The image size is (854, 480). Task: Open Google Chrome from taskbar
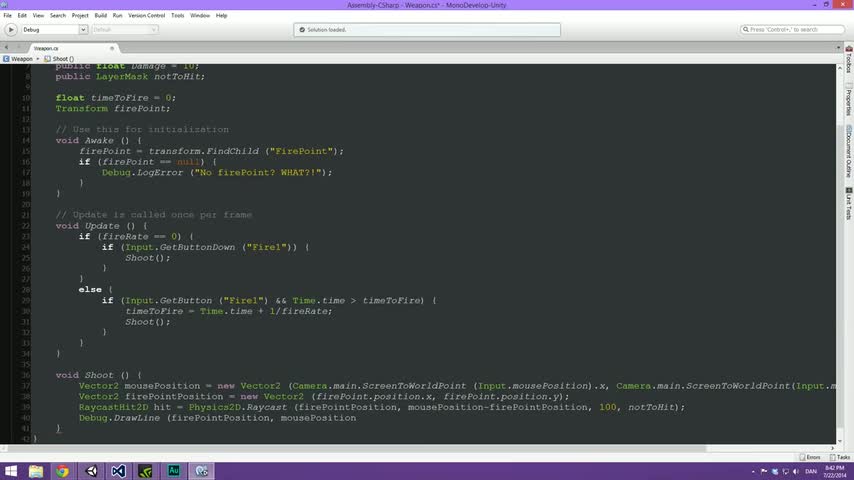pos(63,471)
